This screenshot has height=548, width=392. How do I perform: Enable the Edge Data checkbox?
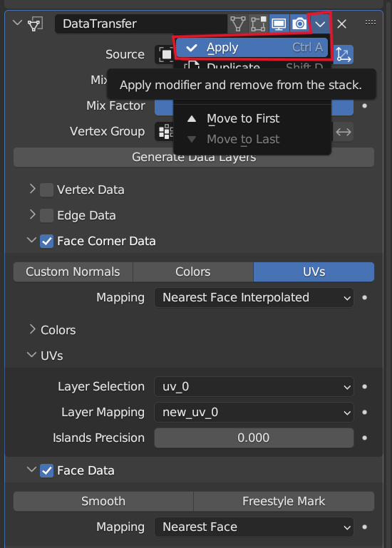pyautogui.click(x=46, y=216)
